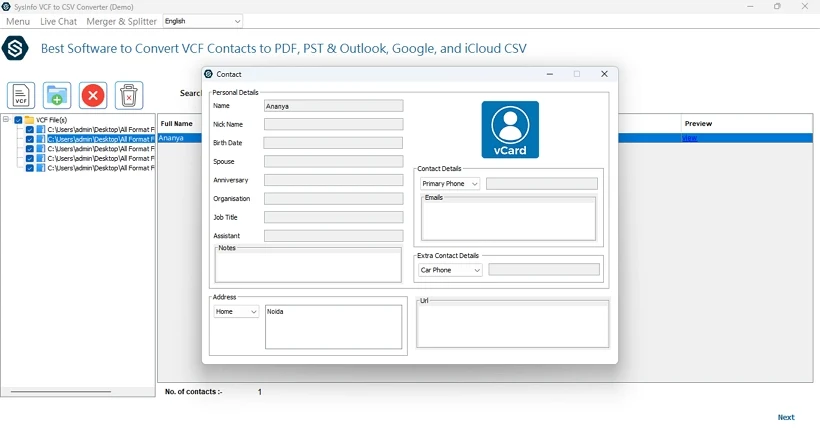Click inside the Notes text box

tap(308, 267)
